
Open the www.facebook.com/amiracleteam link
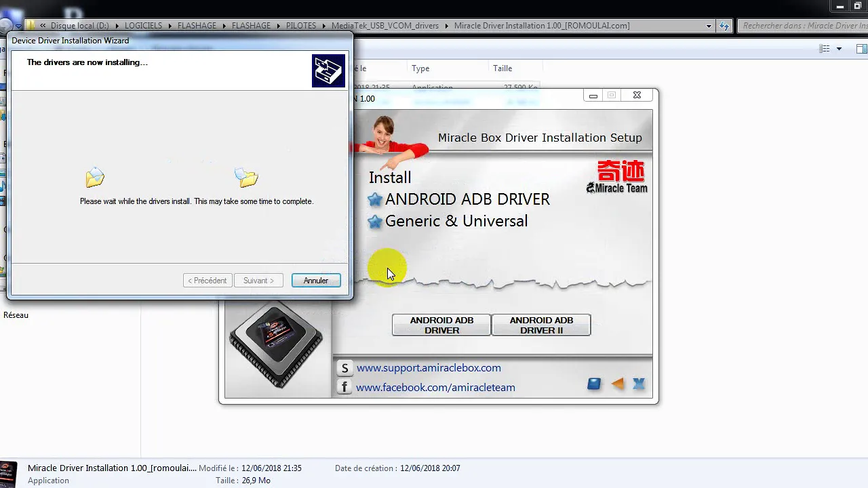(x=435, y=388)
